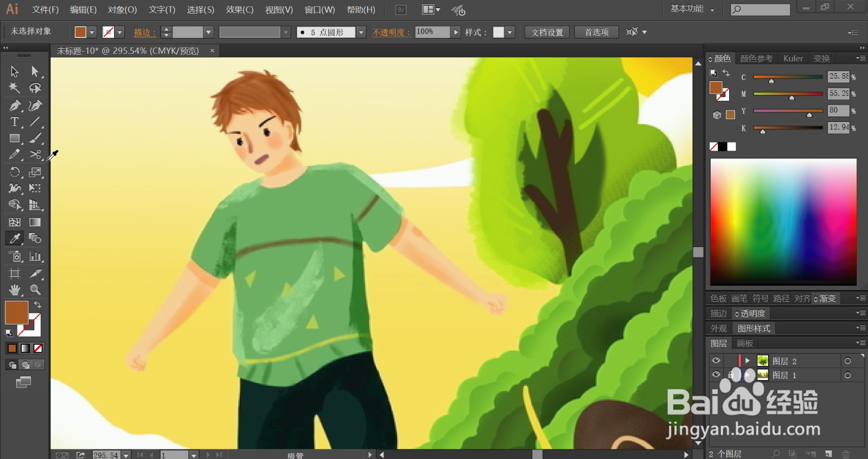This screenshot has width=868, height=459.
Task: Click 描边 link in control bar
Action: pos(145,33)
